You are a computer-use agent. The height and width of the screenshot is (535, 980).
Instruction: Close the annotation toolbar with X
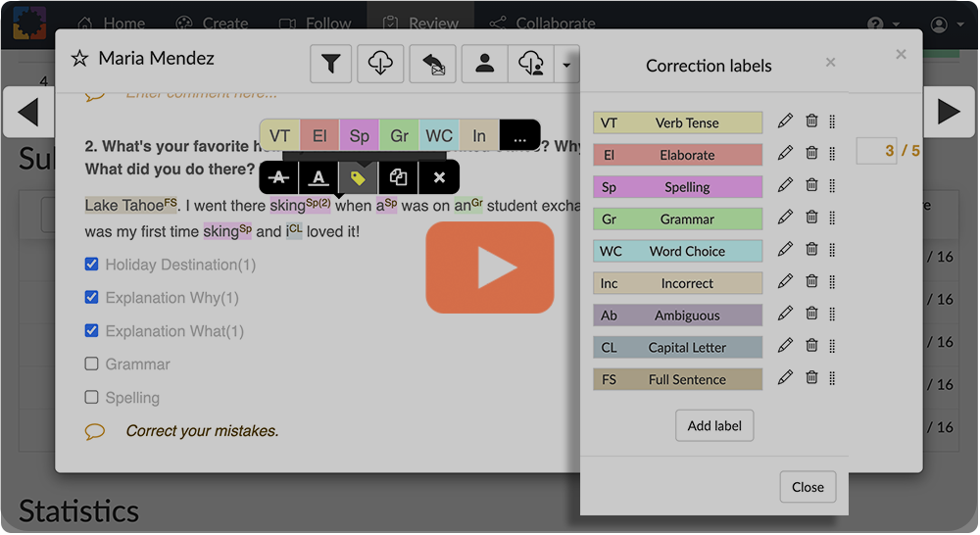pos(439,177)
